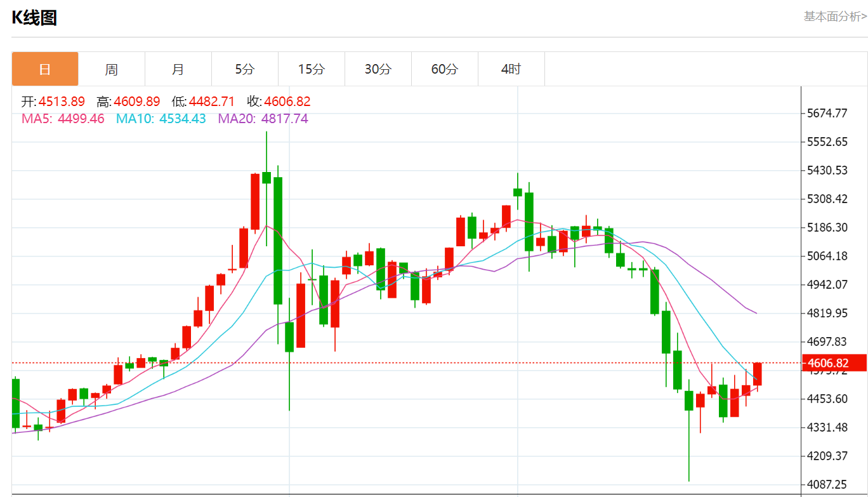Click the 开 opening price 4513.89

pos(62,102)
